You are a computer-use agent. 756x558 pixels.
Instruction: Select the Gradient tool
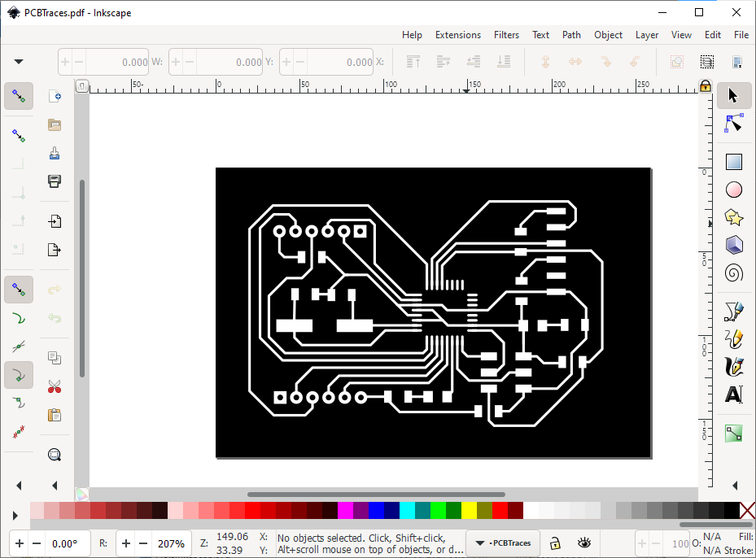click(733, 434)
